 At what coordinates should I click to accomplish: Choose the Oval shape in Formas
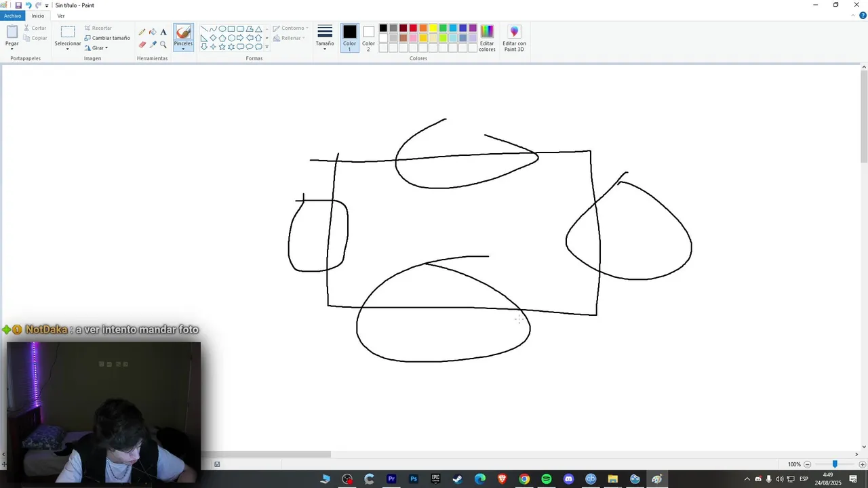[222, 29]
